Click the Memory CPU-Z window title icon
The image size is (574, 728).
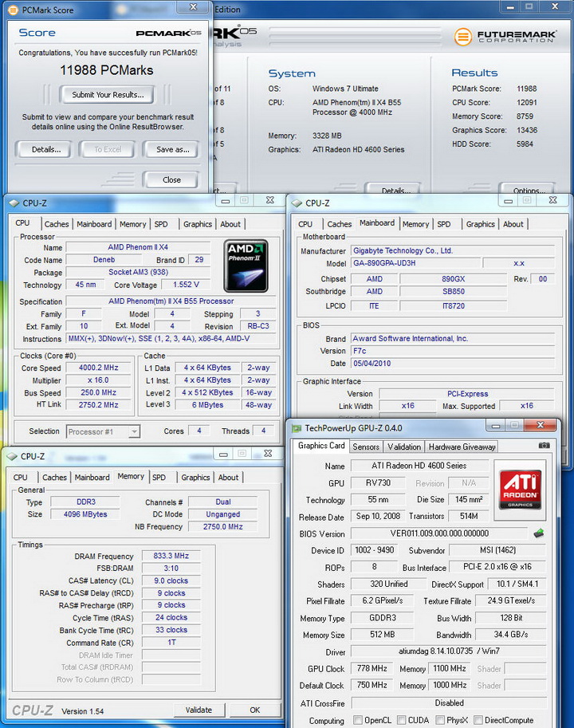(x=12, y=456)
